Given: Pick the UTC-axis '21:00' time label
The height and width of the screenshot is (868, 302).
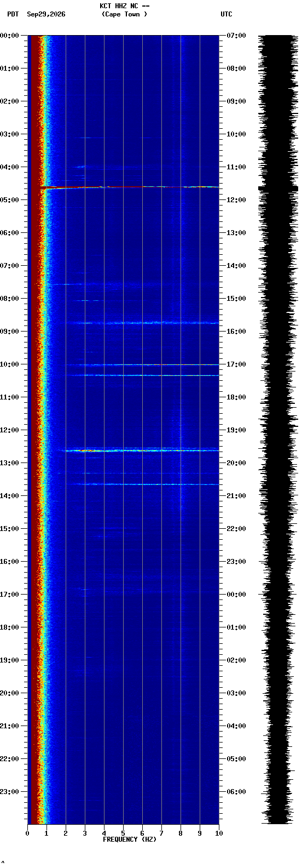Looking at the screenshot, I should pos(236,496).
